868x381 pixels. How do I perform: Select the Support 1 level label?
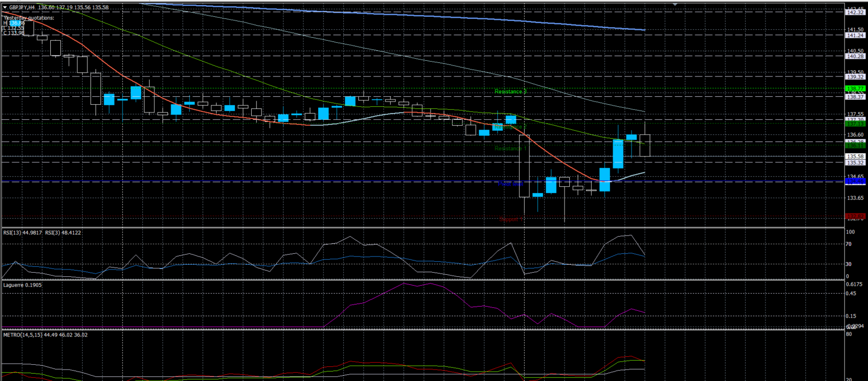point(511,219)
